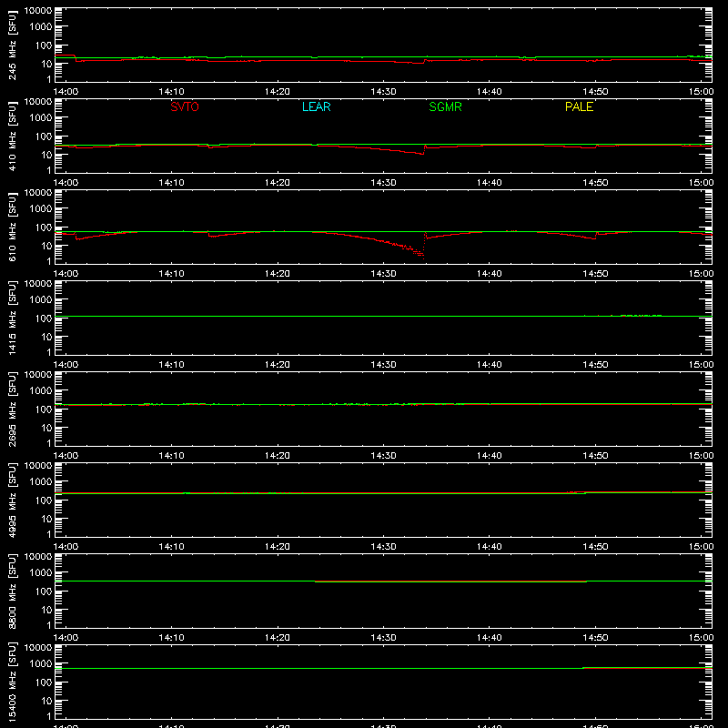Select the 2695 MHz [SFU] axis title
The width and height of the screenshot is (728, 728).
[x=13, y=409]
